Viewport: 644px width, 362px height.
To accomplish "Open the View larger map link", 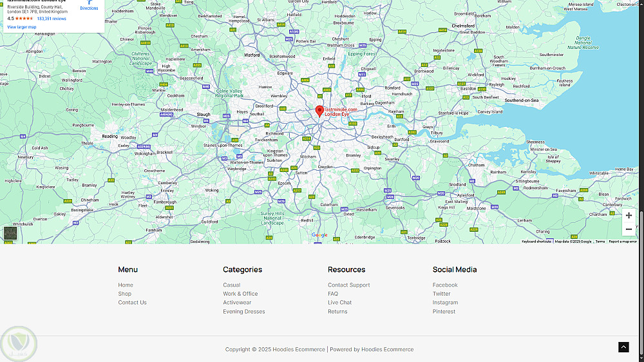I will tap(22, 27).
